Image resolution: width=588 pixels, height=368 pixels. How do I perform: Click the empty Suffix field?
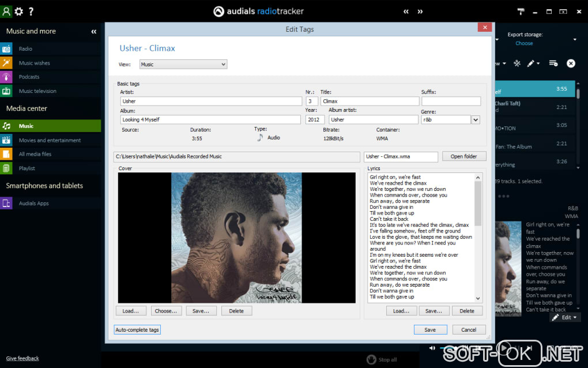click(451, 102)
